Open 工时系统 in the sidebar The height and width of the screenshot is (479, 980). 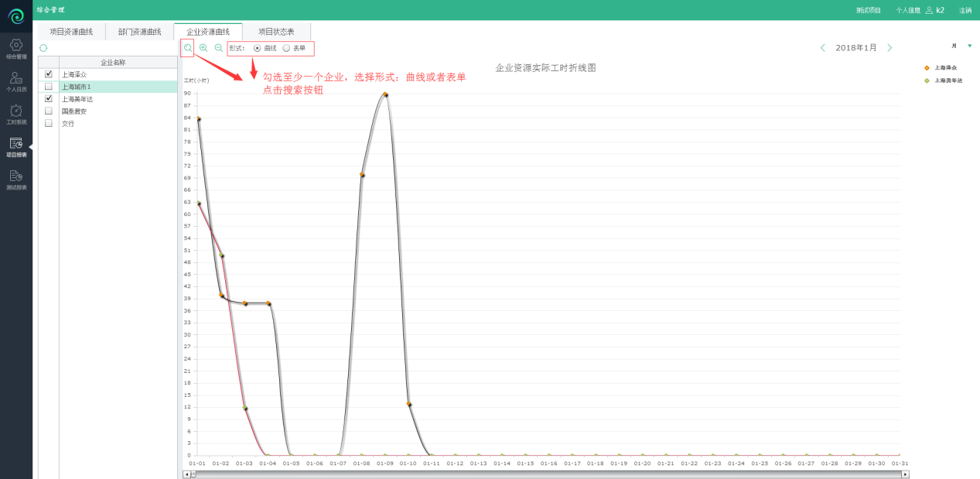(16, 115)
